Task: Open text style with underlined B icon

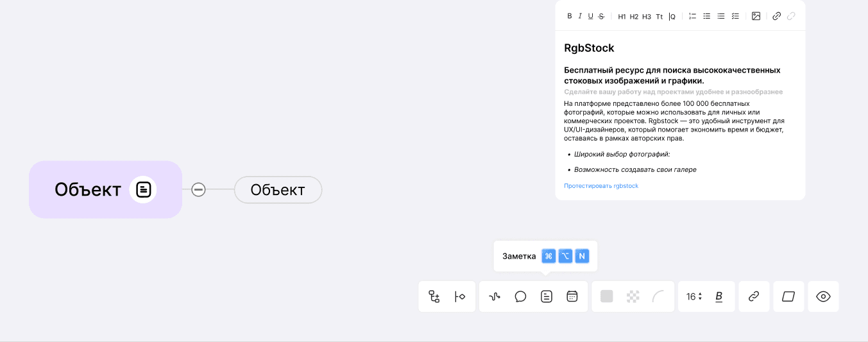Action: click(x=719, y=296)
